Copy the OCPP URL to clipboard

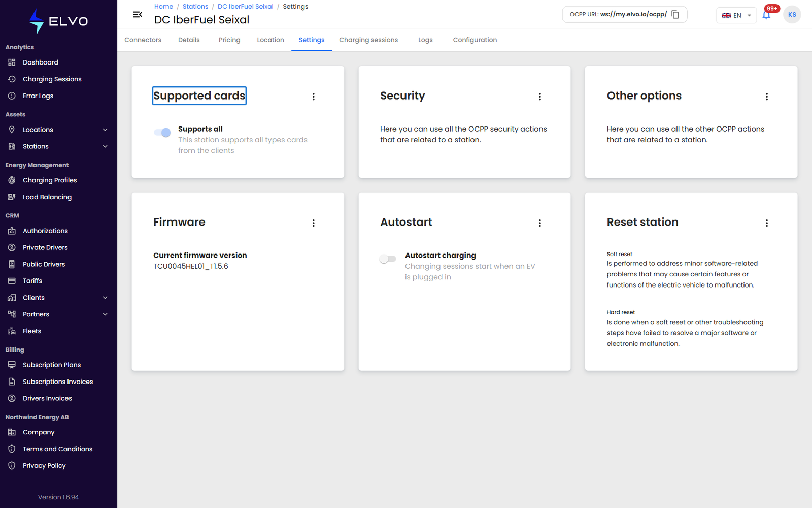675,15
